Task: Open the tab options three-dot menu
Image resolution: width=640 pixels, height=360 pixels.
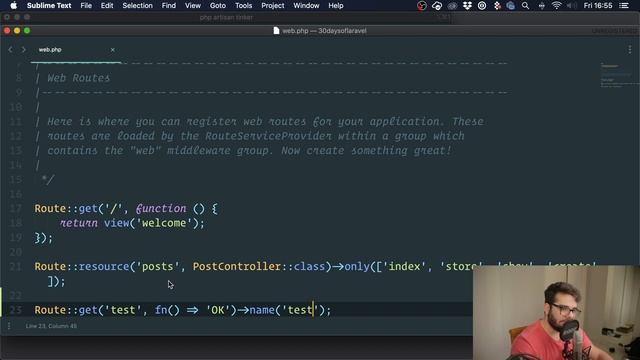Action: [x=630, y=49]
